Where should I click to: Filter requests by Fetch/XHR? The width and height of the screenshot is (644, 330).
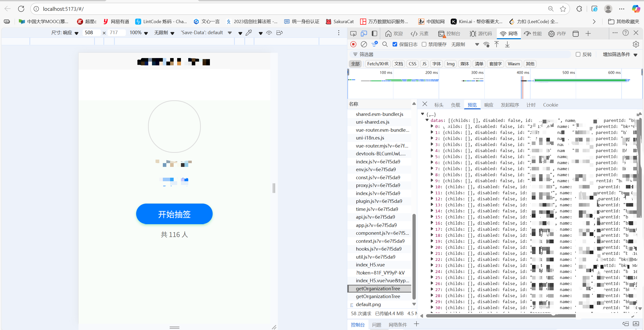point(377,64)
